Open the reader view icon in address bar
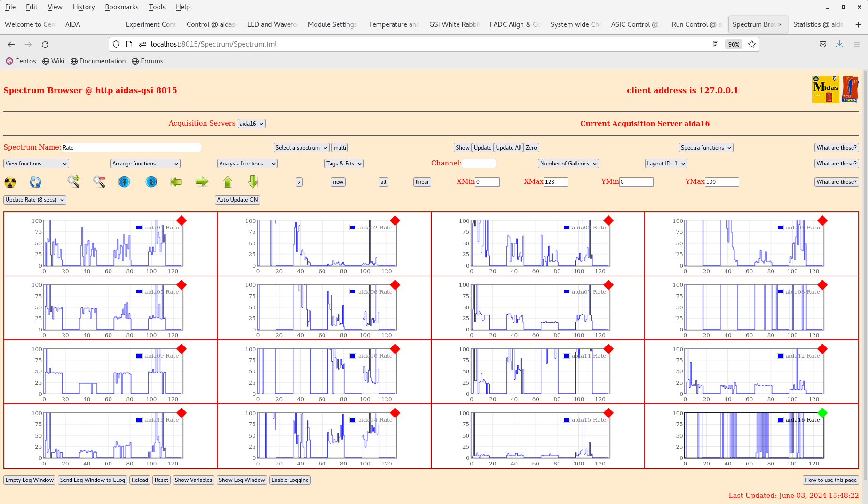 click(x=715, y=44)
